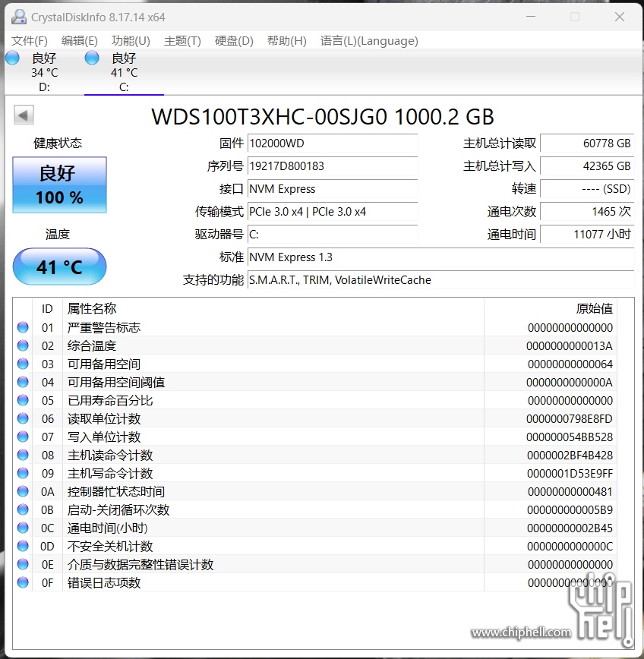The image size is (644, 659).
Task: Click power on hours value 11077 小时
Action: pyautogui.click(x=587, y=234)
